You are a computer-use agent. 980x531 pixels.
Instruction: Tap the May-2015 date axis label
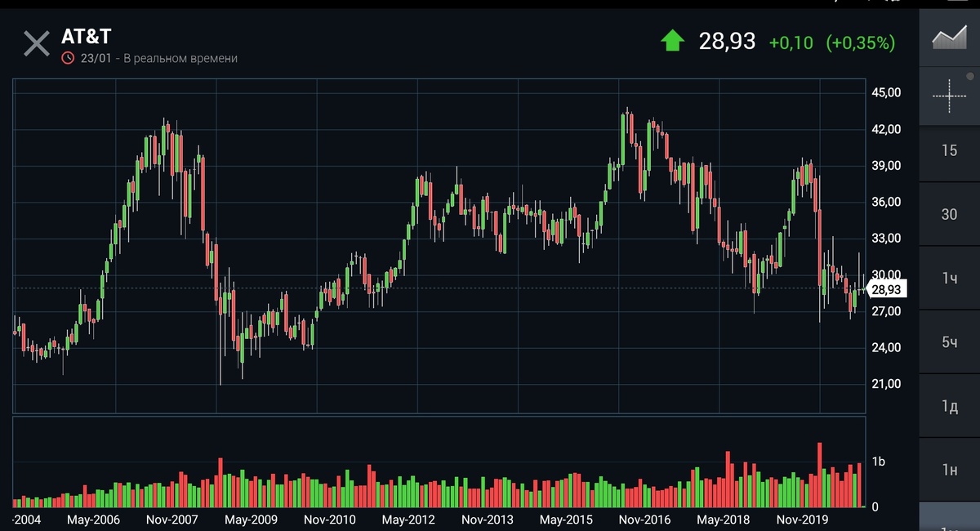point(566,520)
